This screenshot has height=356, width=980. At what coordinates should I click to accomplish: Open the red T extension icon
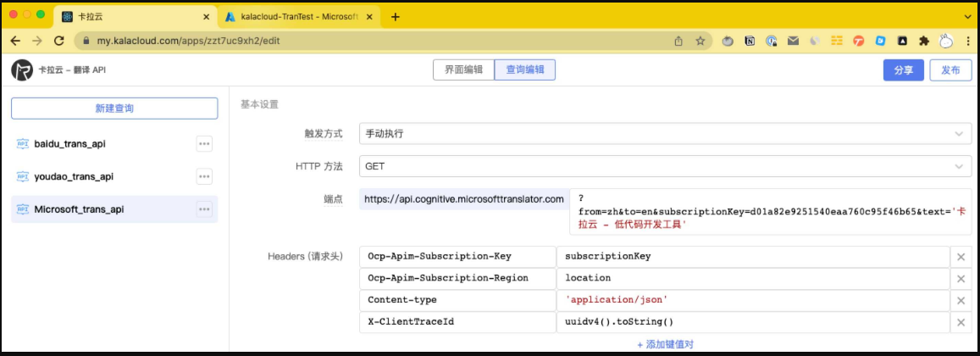[x=859, y=42]
